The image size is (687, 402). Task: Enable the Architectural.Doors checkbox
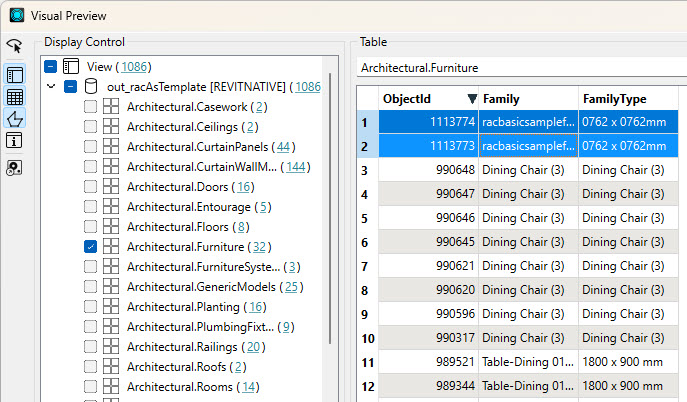pyautogui.click(x=90, y=187)
